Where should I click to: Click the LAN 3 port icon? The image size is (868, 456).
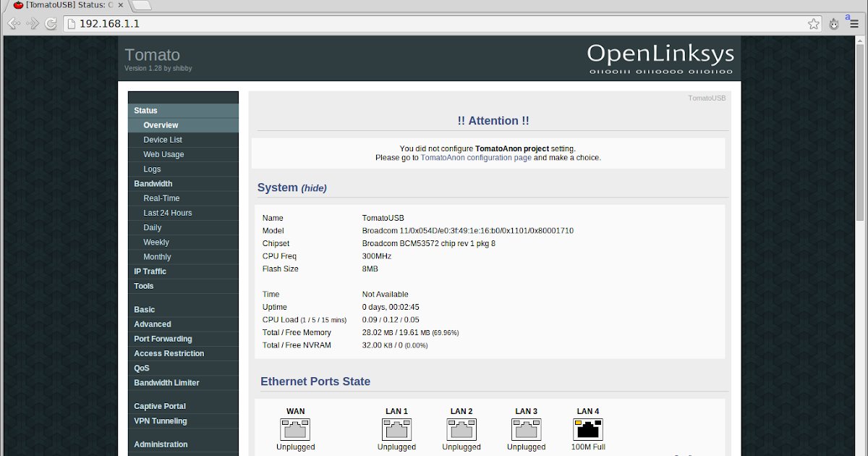pos(527,428)
